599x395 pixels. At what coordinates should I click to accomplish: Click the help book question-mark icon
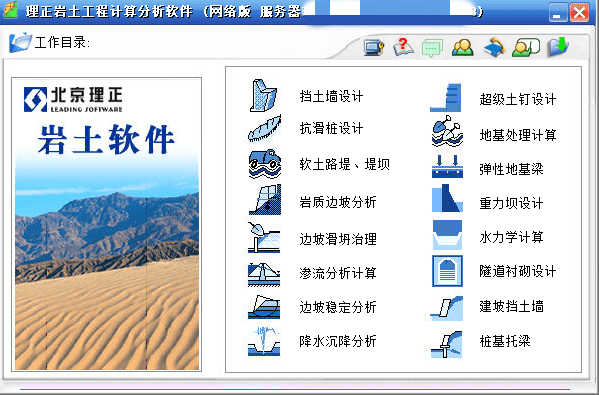click(403, 47)
